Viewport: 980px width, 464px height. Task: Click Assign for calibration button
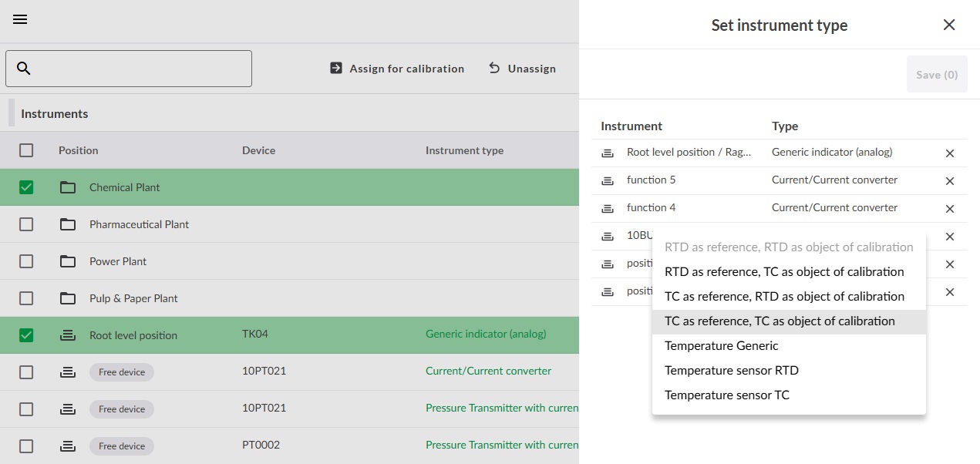pos(397,69)
